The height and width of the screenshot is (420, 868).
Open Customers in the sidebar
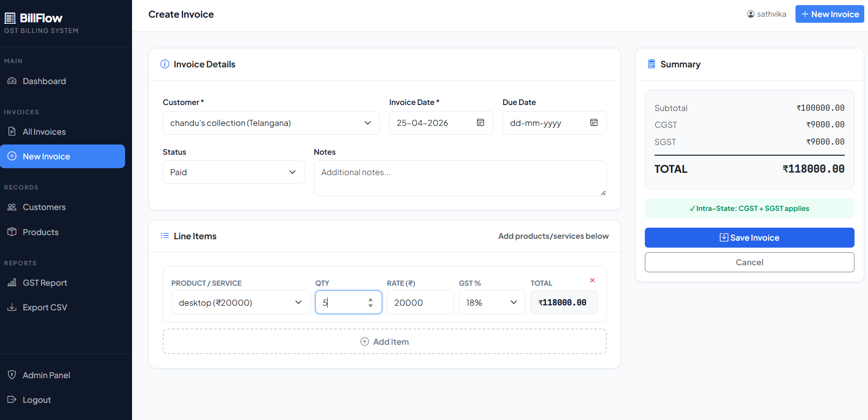[62, 207]
